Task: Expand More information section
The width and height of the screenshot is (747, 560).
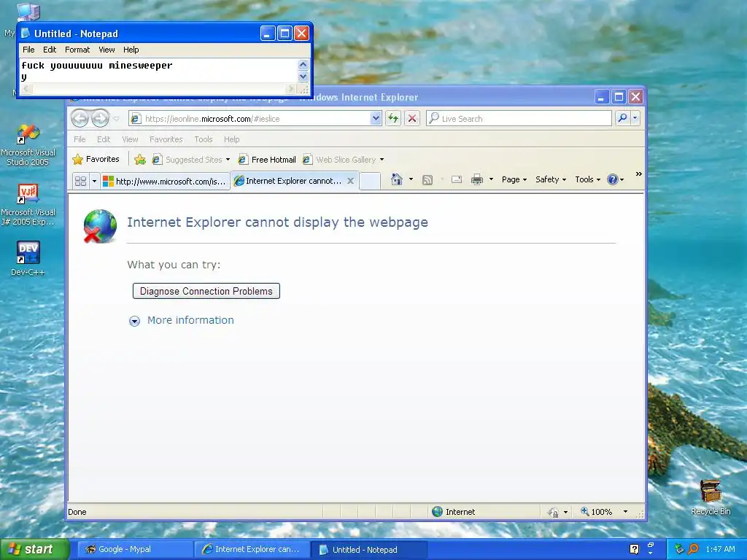Action: [134, 321]
